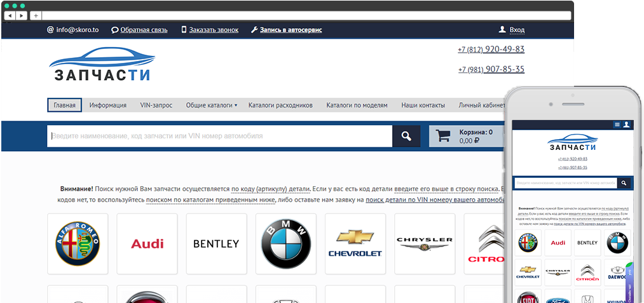644x303 pixels.
Task: Tap the Fiat tile in the phone view
Action: [x=528, y=296]
